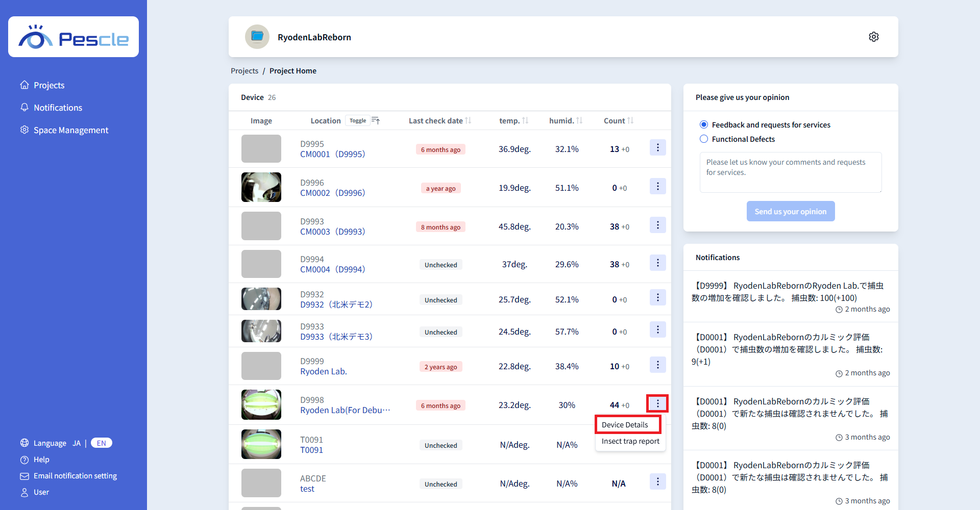
Task: Click the location sort order icon
Action: (376, 121)
